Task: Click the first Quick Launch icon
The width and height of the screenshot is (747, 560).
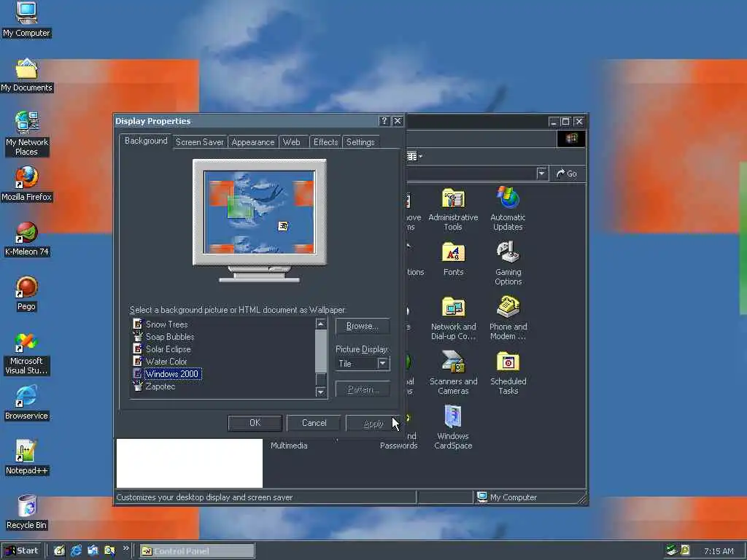Action: point(59,551)
